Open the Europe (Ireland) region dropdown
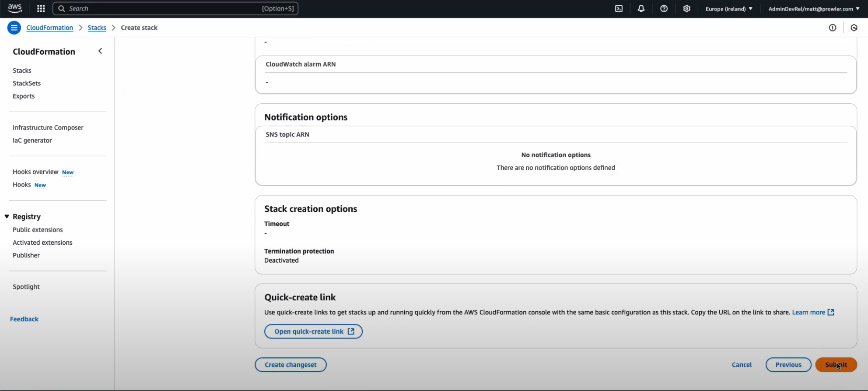Screen dimensions: 868x391 (x=729, y=9)
